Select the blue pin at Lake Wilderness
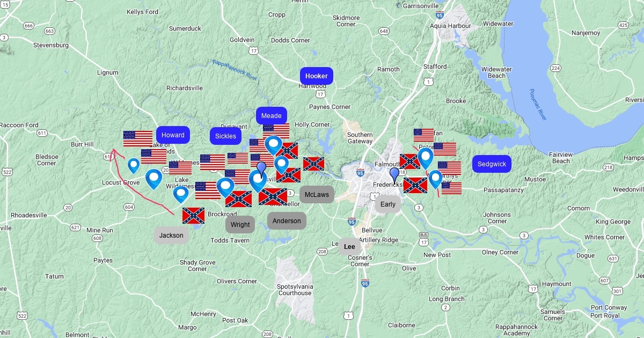This screenshot has height=338, width=644. coord(181,193)
